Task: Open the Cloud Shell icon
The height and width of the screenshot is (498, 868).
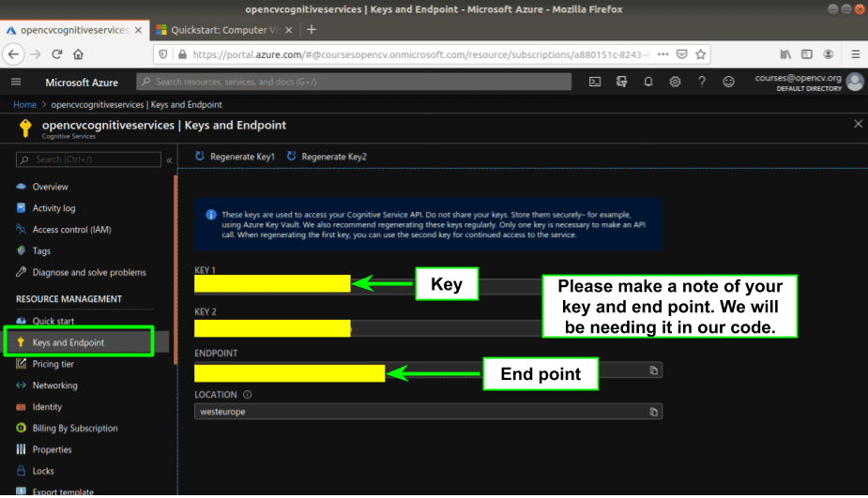Action: point(595,82)
